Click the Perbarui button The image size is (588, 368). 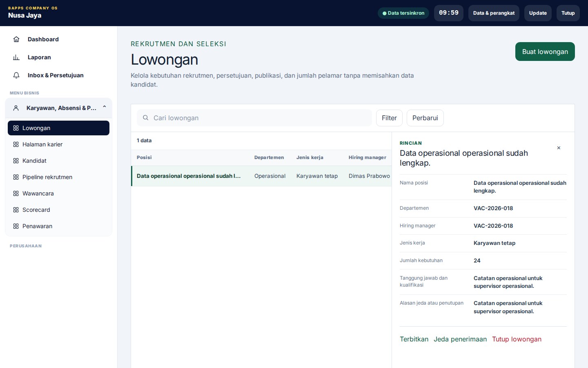[x=425, y=118]
